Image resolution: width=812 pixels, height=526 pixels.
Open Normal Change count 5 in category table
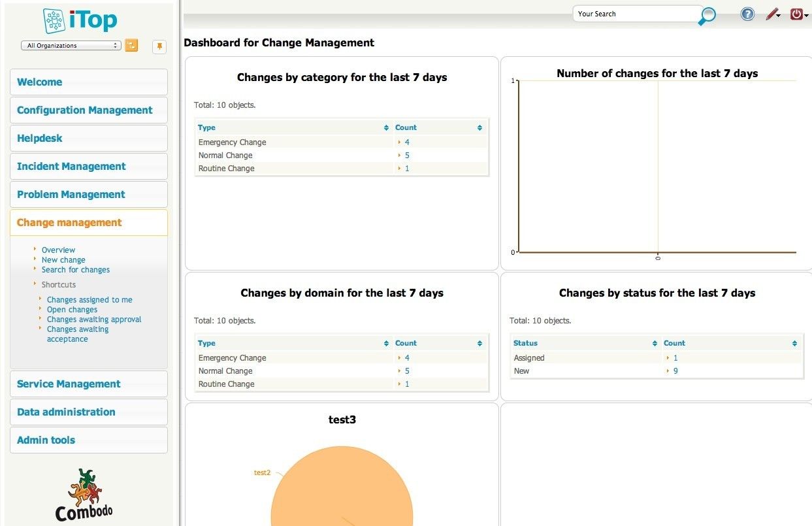click(x=407, y=156)
